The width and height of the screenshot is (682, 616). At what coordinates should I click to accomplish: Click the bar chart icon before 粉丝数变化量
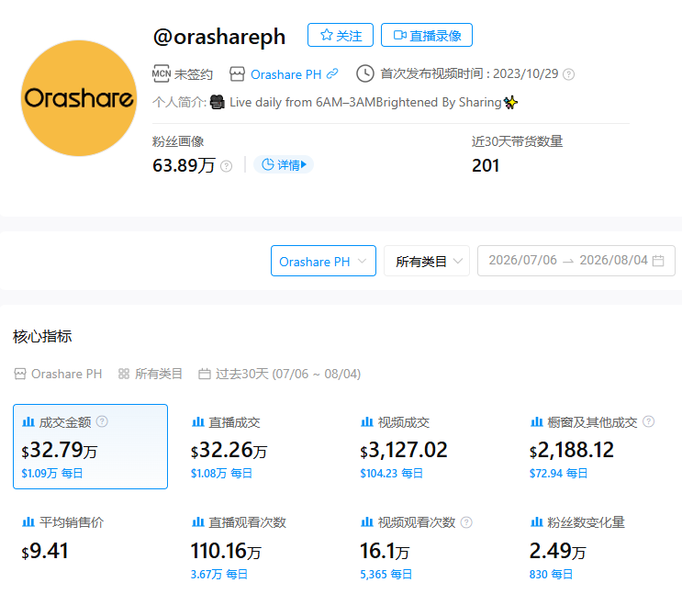click(536, 521)
